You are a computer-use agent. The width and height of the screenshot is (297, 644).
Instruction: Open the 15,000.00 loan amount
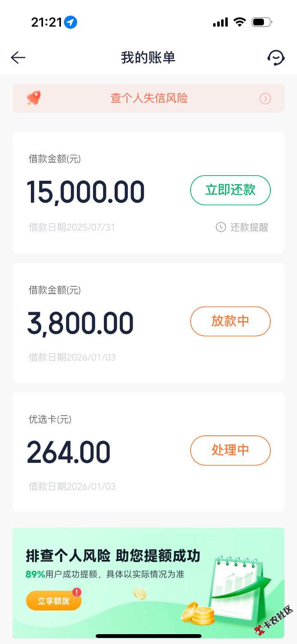[x=86, y=192]
